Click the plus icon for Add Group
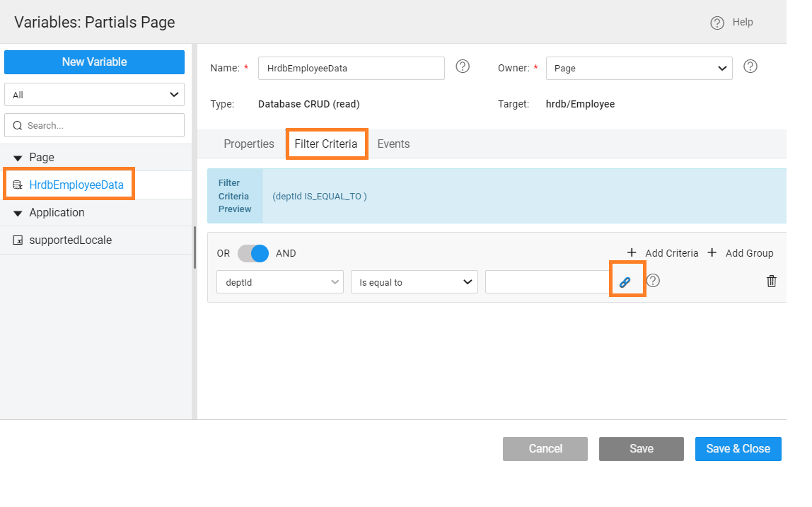The image size is (812, 507). (712, 252)
